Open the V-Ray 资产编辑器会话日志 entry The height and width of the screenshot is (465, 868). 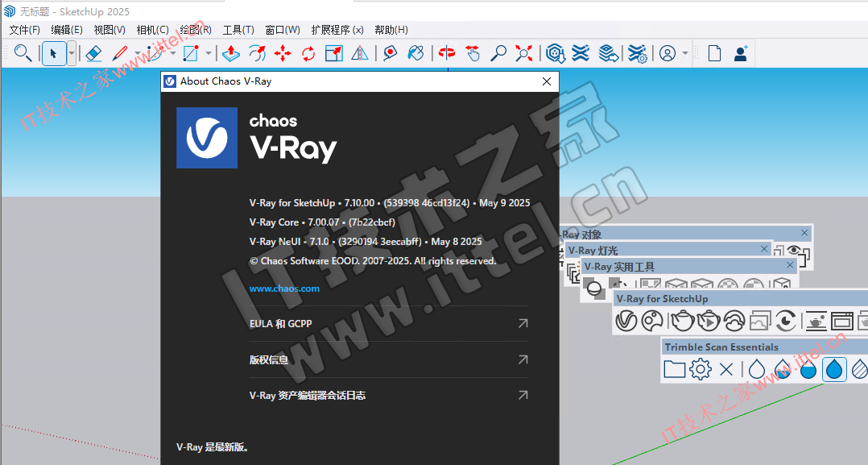[x=389, y=395]
